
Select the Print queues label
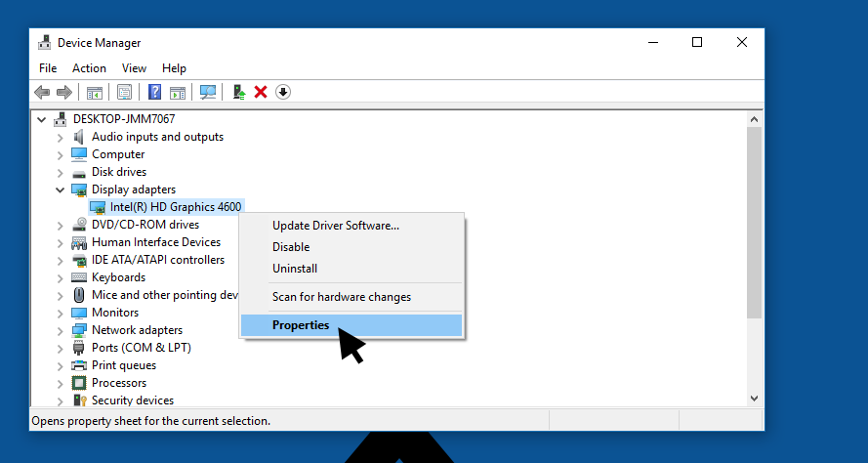click(x=124, y=365)
